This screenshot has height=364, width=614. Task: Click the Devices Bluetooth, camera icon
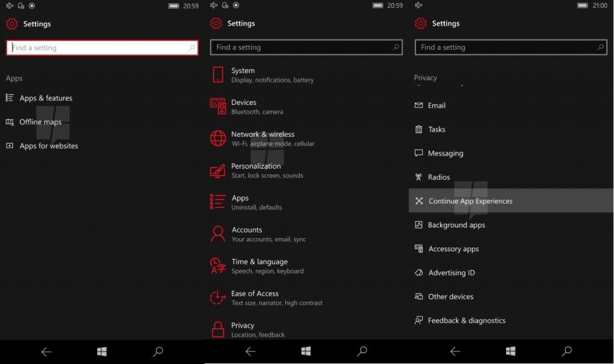218,107
